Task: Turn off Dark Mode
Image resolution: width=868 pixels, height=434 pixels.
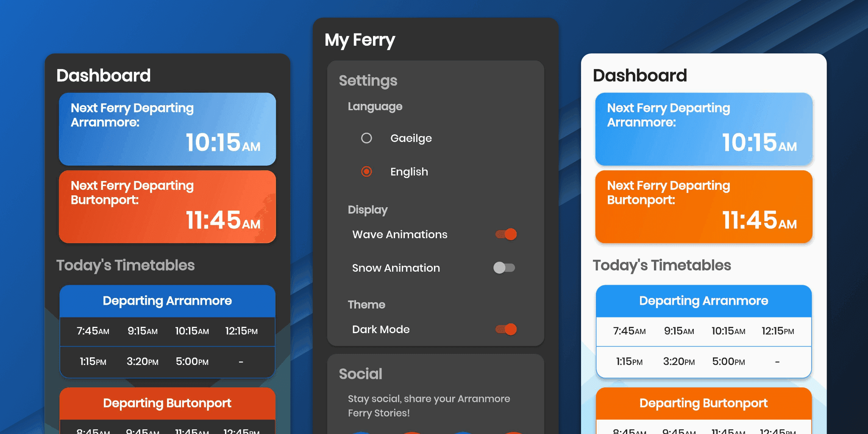Action: pos(506,329)
